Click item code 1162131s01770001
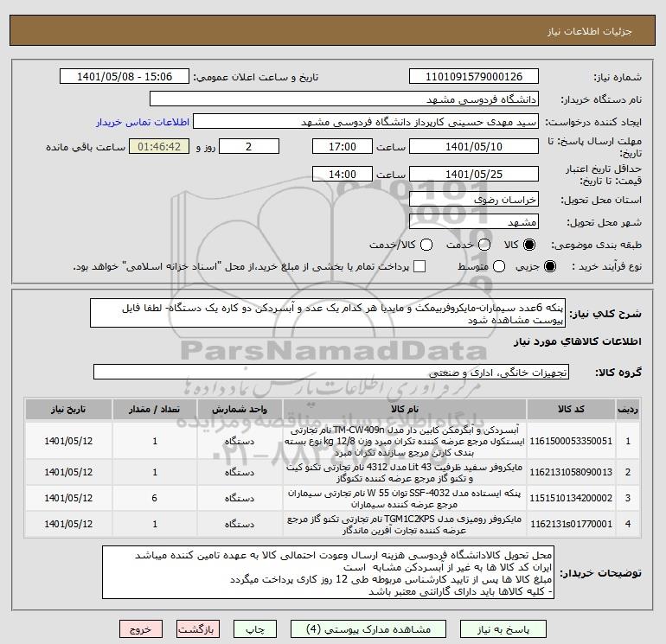The image size is (666, 644). (571, 525)
